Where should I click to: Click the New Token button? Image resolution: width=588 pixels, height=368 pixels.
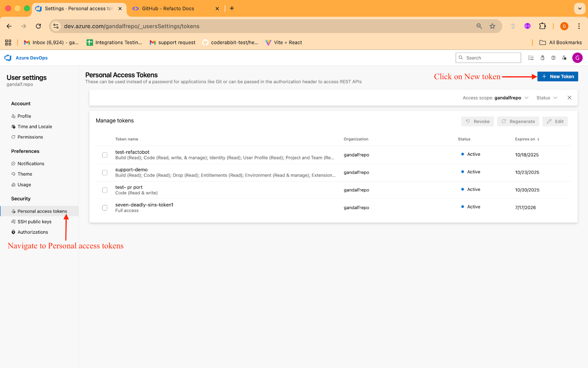pos(557,77)
